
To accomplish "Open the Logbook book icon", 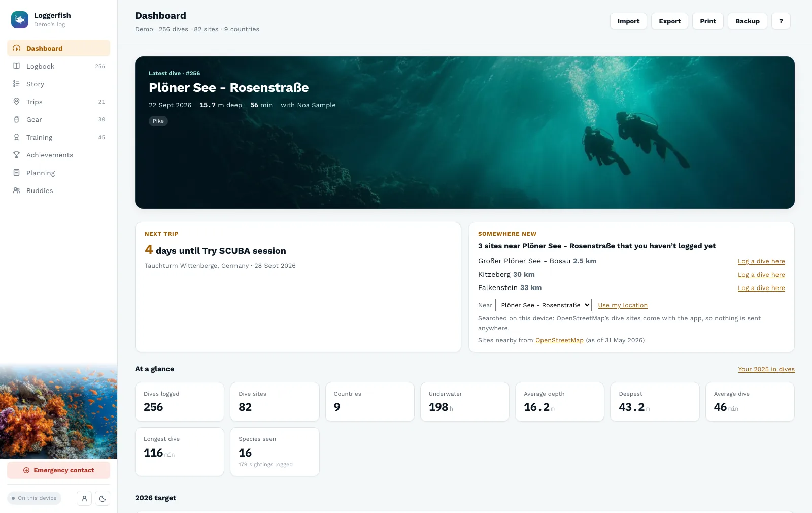I will pyautogui.click(x=17, y=66).
